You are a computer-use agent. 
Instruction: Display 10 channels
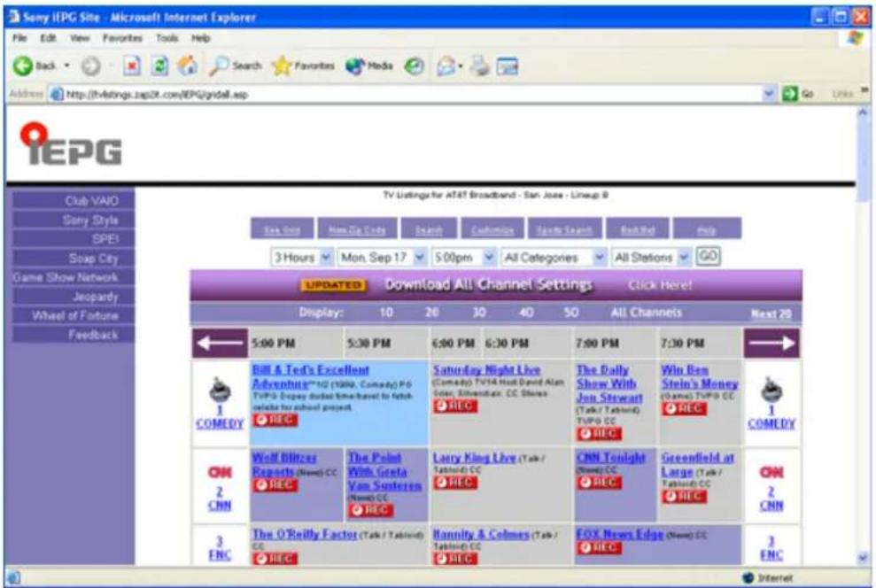[x=386, y=313]
